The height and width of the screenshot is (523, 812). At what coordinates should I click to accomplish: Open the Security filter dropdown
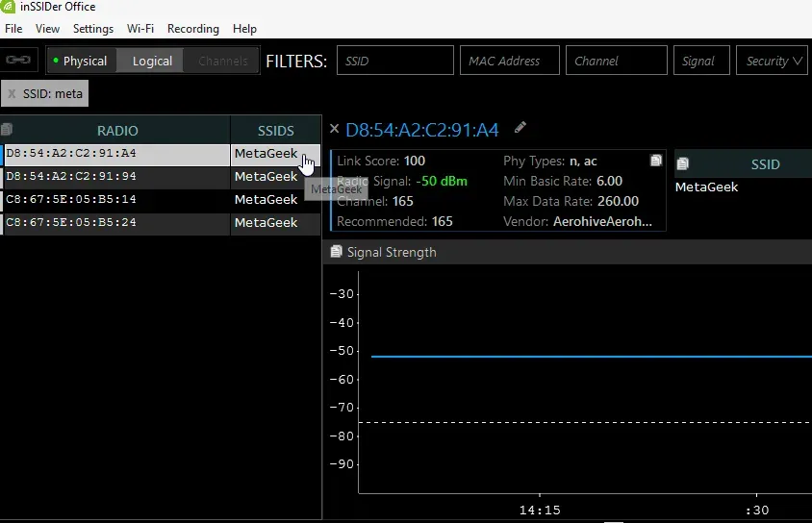(x=774, y=61)
